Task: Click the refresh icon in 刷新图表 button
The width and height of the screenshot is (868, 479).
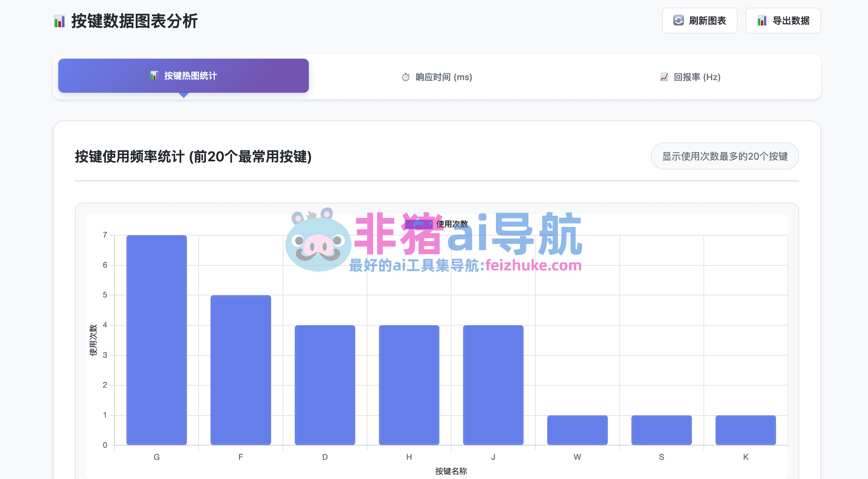Action: tap(678, 21)
